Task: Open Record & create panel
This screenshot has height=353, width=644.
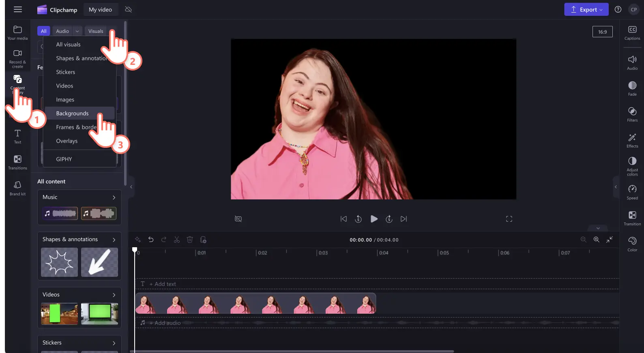Action: 17,59
